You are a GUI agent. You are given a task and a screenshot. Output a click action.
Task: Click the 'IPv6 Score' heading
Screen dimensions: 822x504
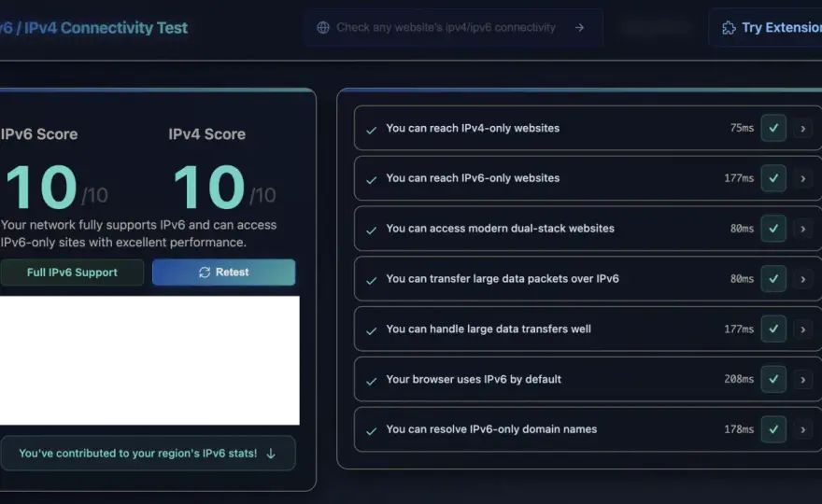pyautogui.click(x=39, y=134)
